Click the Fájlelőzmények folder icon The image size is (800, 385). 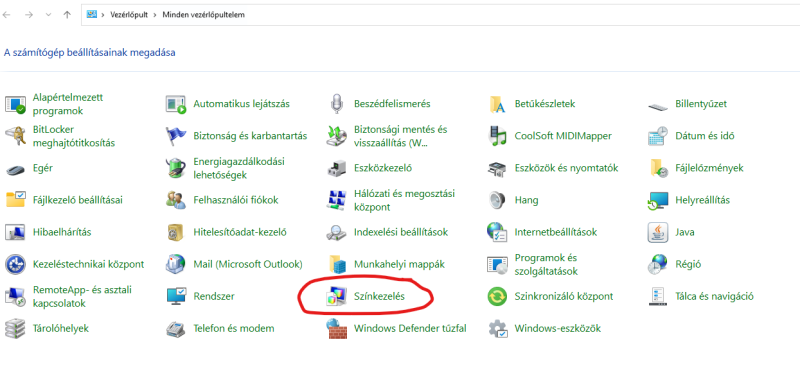coord(658,168)
